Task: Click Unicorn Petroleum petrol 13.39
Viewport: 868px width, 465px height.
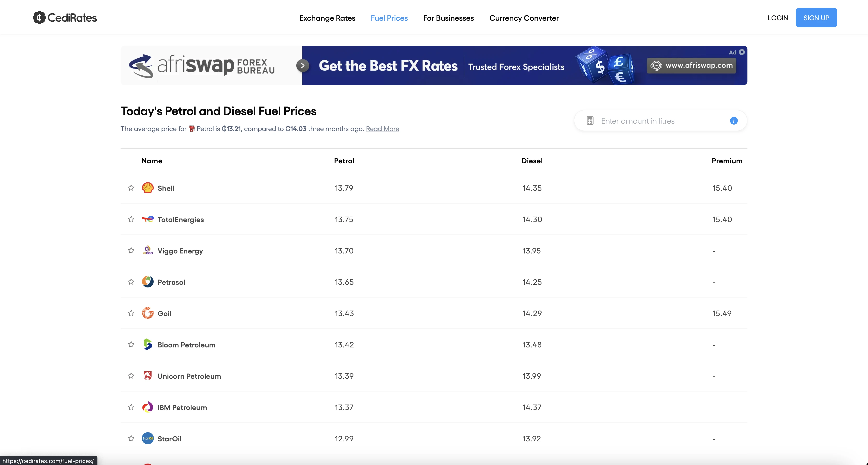Action: pos(344,376)
